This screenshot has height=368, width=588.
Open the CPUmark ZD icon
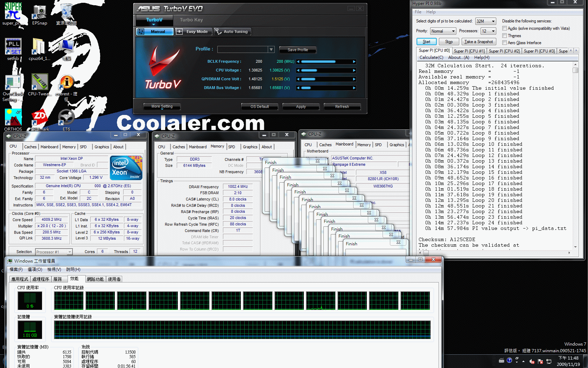coord(39,118)
